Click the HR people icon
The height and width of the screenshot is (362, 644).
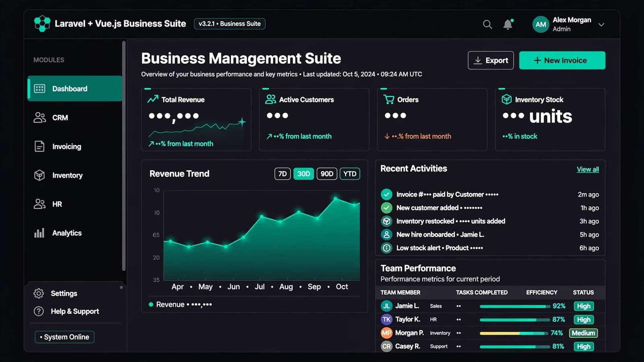pyautogui.click(x=39, y=204)
